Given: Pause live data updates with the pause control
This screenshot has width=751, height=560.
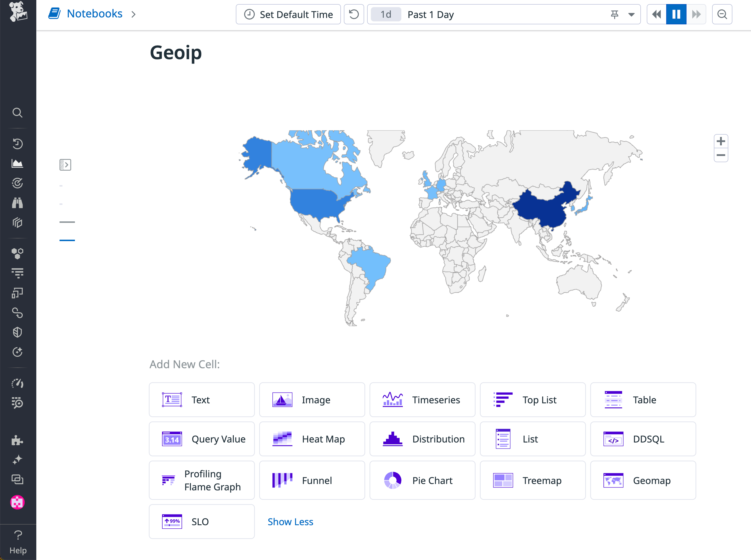Looking at the screenshot, I should click(676, 14).
